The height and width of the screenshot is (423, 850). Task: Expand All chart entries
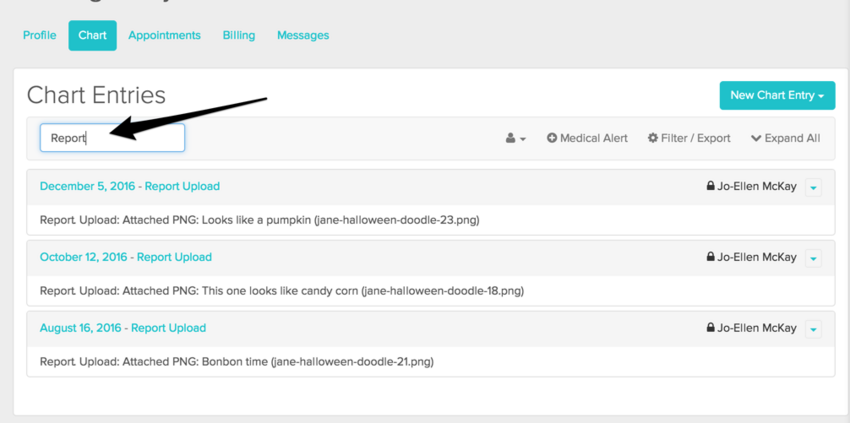tap(785, 138)
